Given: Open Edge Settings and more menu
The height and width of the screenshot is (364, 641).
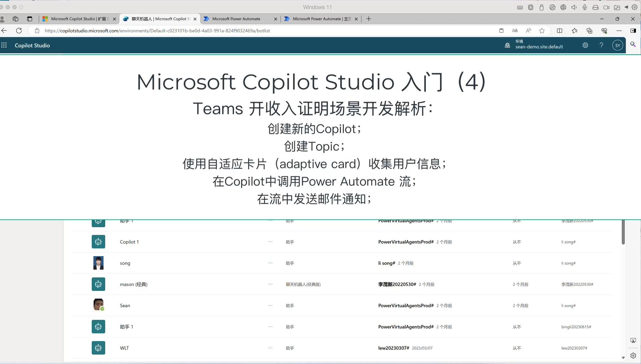Looking at the screenshot, I should pos(619,31).
